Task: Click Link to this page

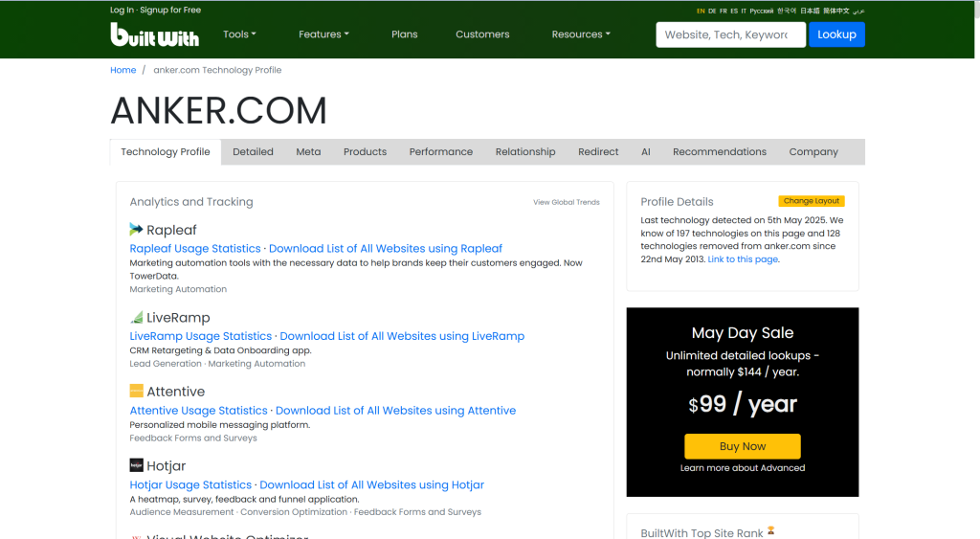Action: (x=743, y=258)
